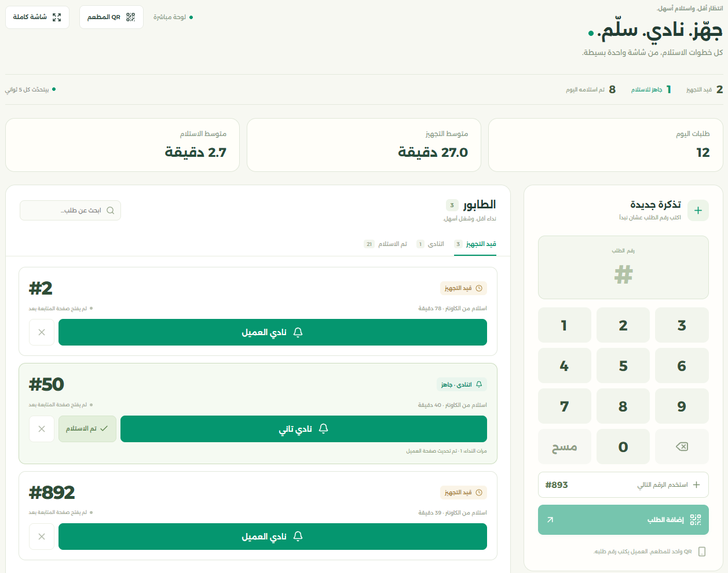
Task: Click the QR code icon in the top bar
Action: point(130,17)
